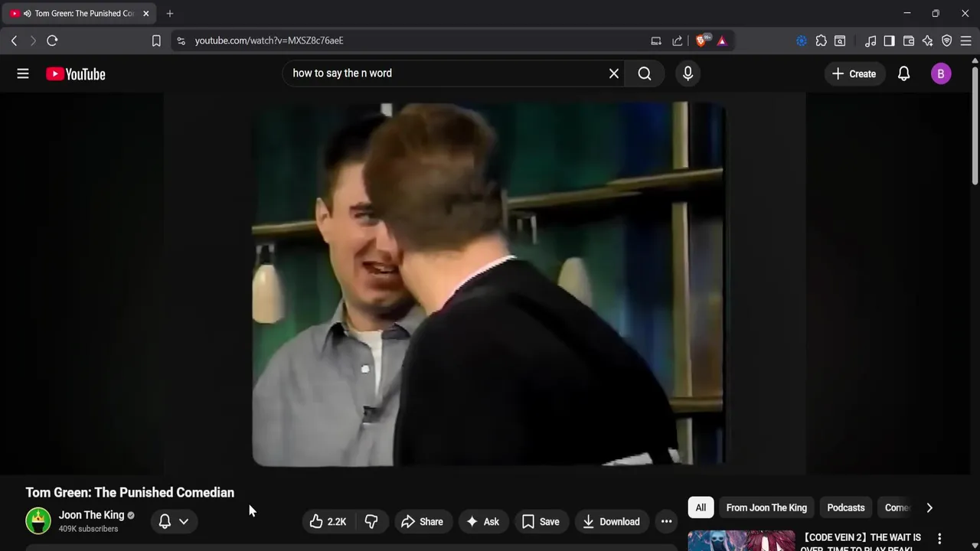The height and width of the screenshot is (551, 980).
Task: Open the Ask AI feature
Action: click(x=483, y=521)
